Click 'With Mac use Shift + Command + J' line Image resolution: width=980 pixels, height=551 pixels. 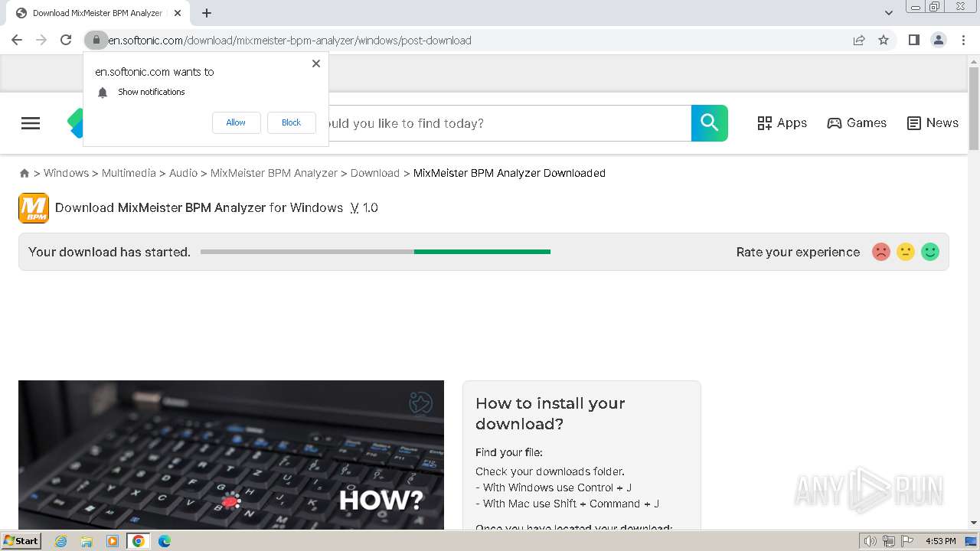click(567, 504)
